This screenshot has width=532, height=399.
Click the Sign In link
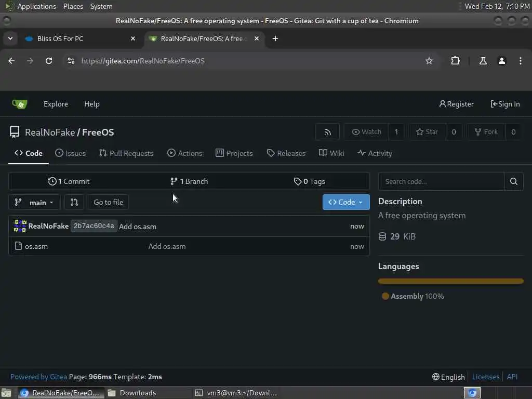click(x=505, y=104)
